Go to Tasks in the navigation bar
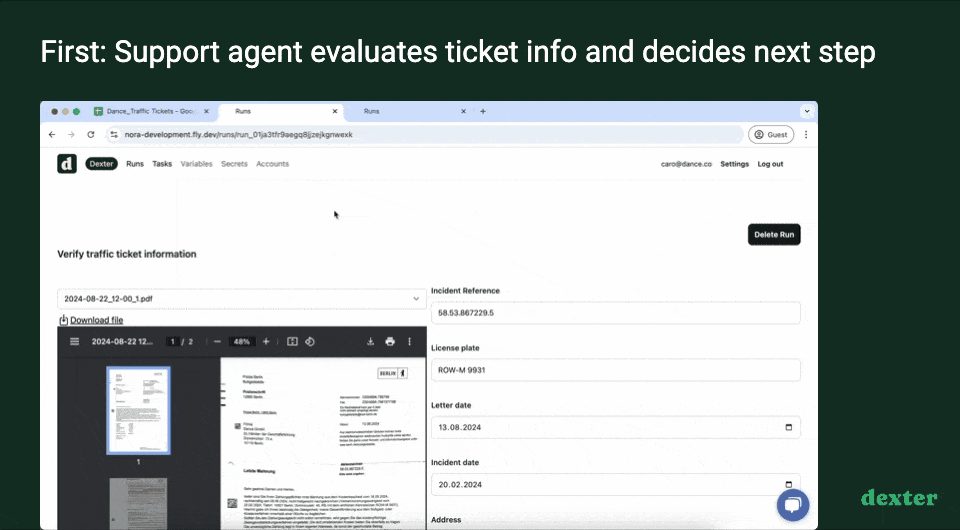 point(162,164)
